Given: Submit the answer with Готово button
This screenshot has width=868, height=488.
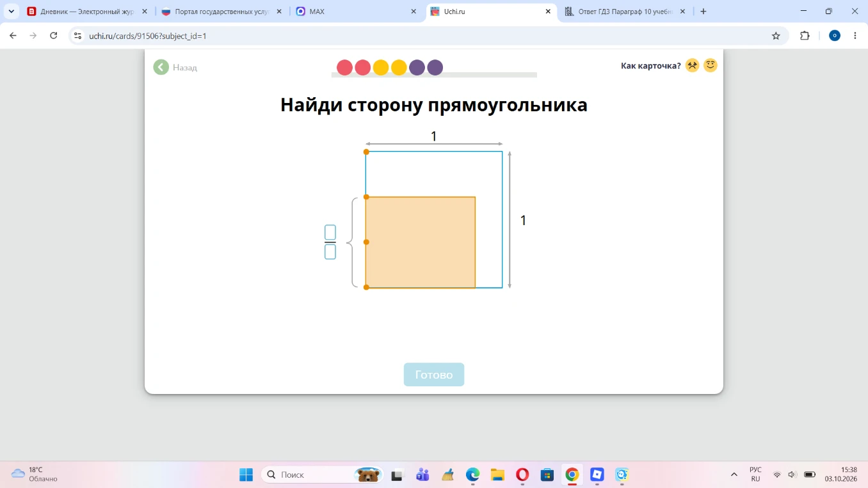Looking at the screenshot, I should [434, 375].
